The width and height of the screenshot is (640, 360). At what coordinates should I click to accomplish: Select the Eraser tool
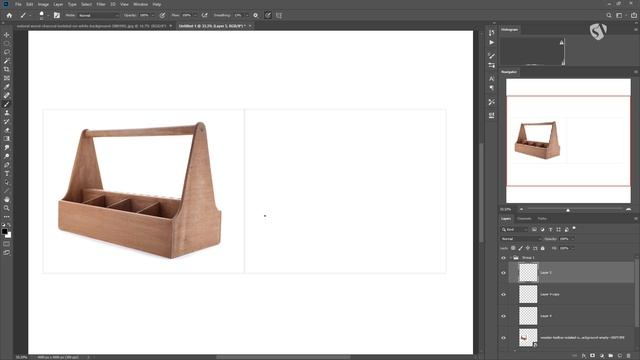[7, 130]
